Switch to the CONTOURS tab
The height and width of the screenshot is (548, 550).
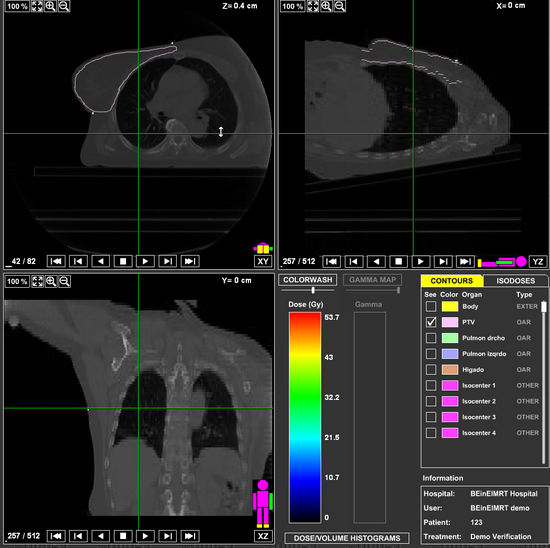[x=452, y=281]
